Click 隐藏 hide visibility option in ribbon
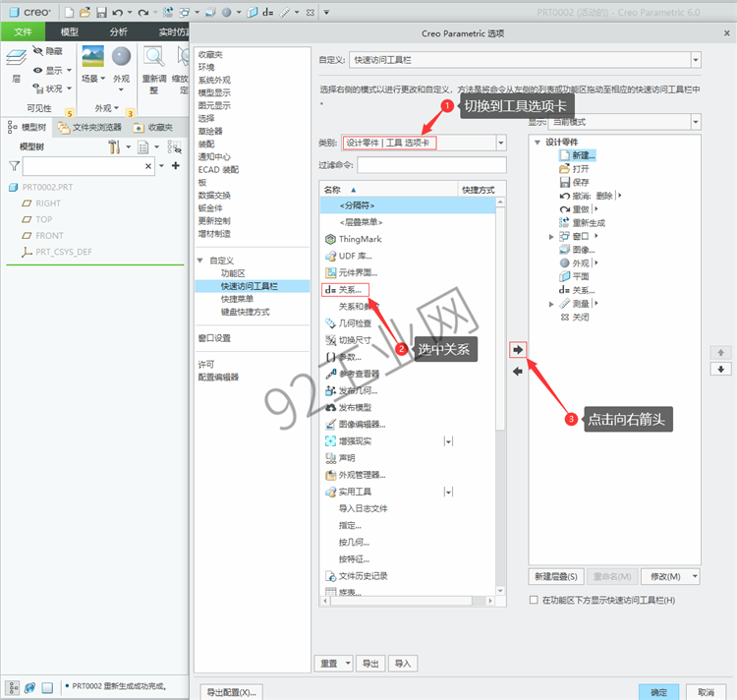Viewport: 737px width, 700px height. click(x=47, y=51)
